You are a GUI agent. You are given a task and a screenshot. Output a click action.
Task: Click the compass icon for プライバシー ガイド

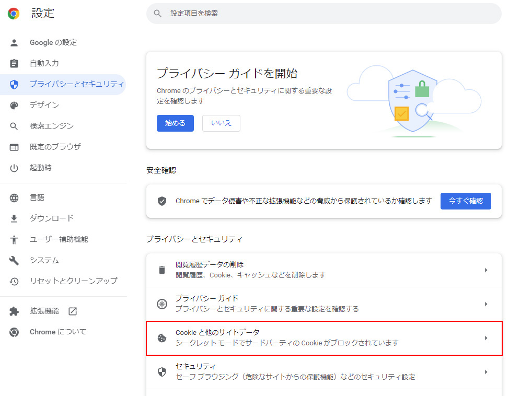point(162,304)
